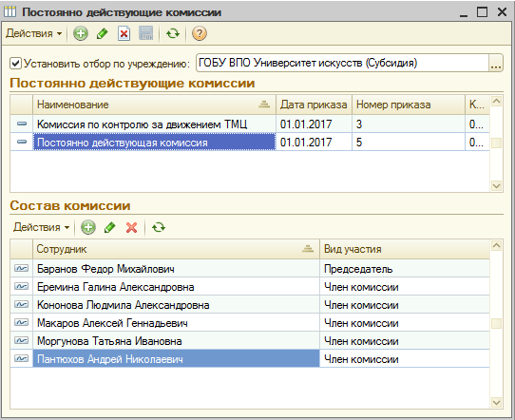515x420 pixels.
Task: Open the top 'Действия' dropdown menu
Action: [x=34, y=33]
